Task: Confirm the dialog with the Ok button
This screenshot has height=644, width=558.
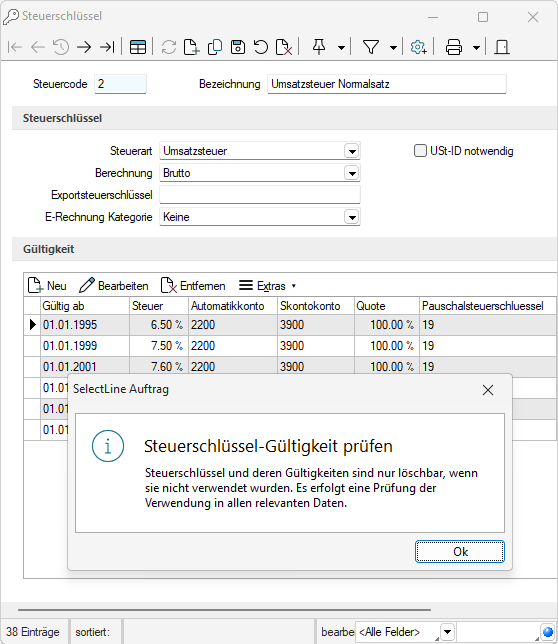Action: (x=460, y=552)
